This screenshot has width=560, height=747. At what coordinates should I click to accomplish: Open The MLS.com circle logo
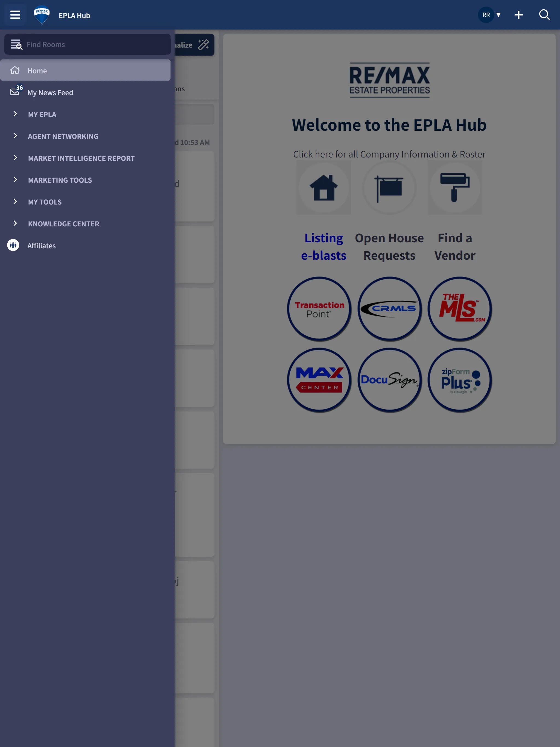460,309
